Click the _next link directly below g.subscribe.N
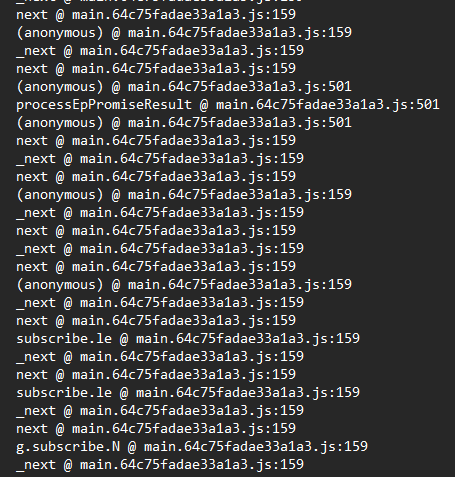 (192, 465)
